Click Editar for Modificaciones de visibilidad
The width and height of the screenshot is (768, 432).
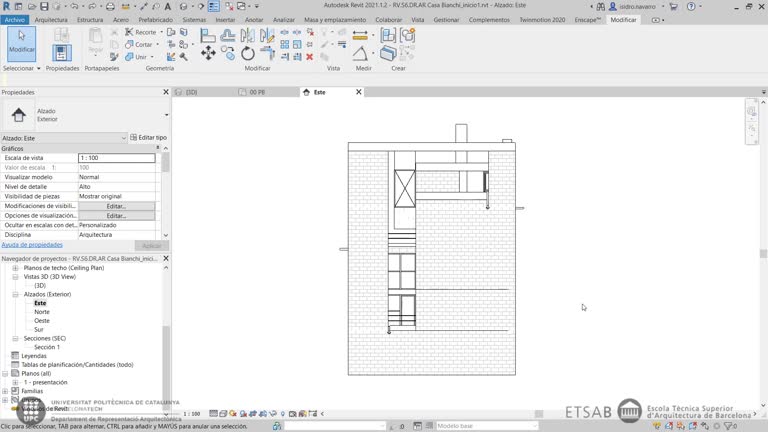[x=116, y=206]
